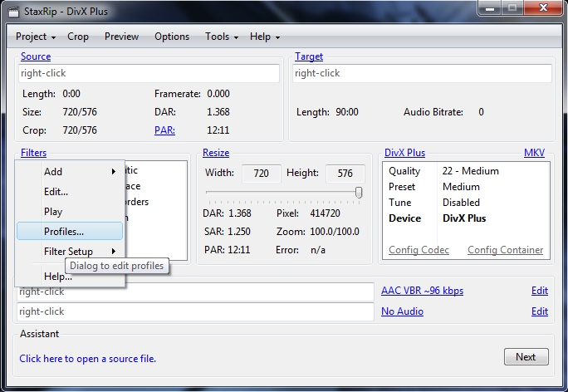Click the target file path field
The height and width of the screenshot is (392, 568).
pos(422,73)
